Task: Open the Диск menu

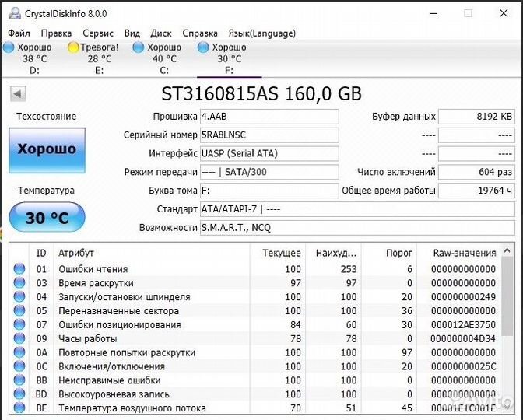Action: point(161,33)
